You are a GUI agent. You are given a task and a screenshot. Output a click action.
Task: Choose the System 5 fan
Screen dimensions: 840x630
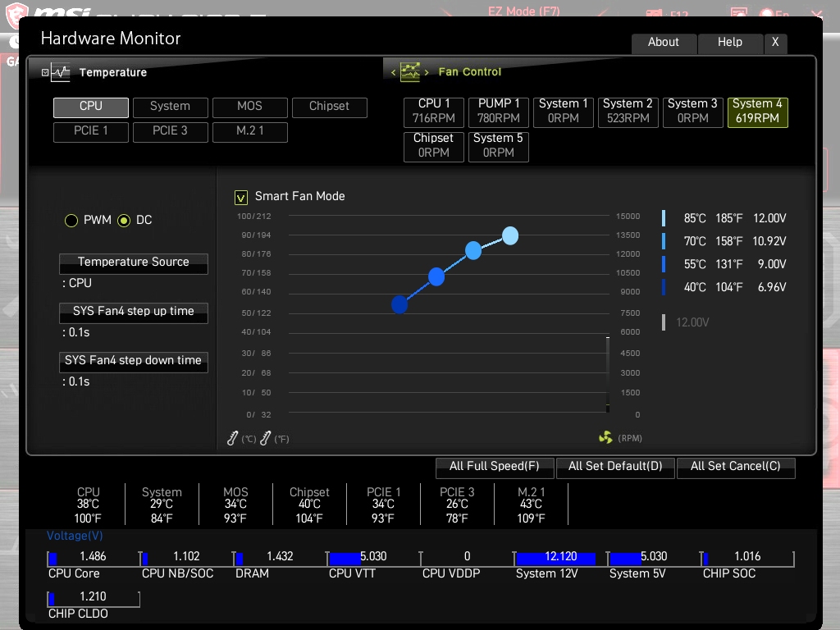[498, 146]
